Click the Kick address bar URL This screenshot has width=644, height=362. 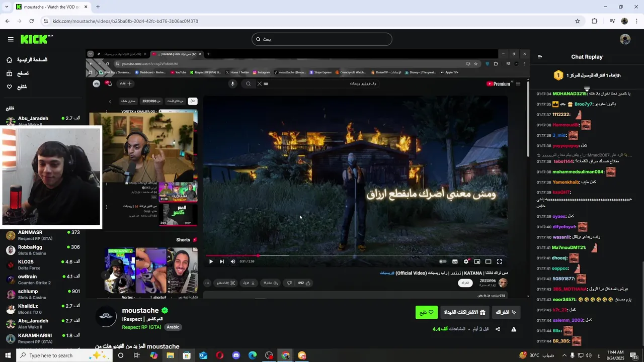[x=125, y=21]
